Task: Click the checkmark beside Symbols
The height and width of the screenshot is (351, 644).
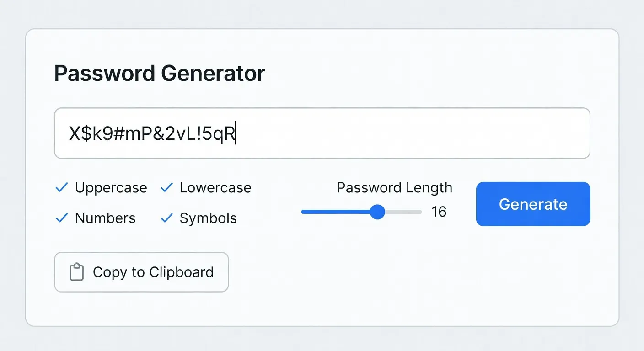Action: (x=166, y=218)
